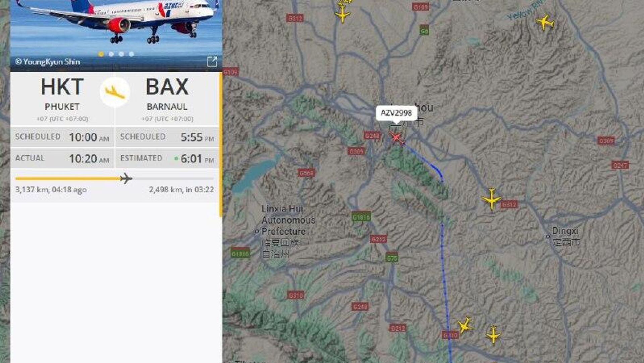644x363 pixels.
Task: Select the yellow aircraft near Yellow River label
Action: click(x=545, y=22)
